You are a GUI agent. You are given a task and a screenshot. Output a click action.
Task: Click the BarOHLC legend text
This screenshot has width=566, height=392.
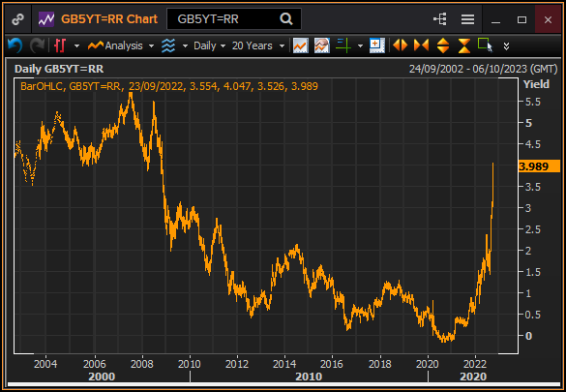(x=169, y=86)
